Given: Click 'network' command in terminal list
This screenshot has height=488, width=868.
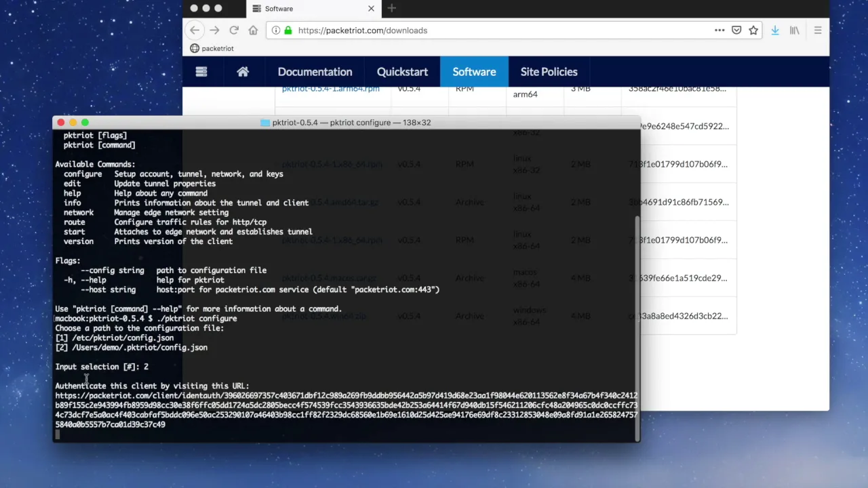Looking at the screenshot, I should 79,212.
